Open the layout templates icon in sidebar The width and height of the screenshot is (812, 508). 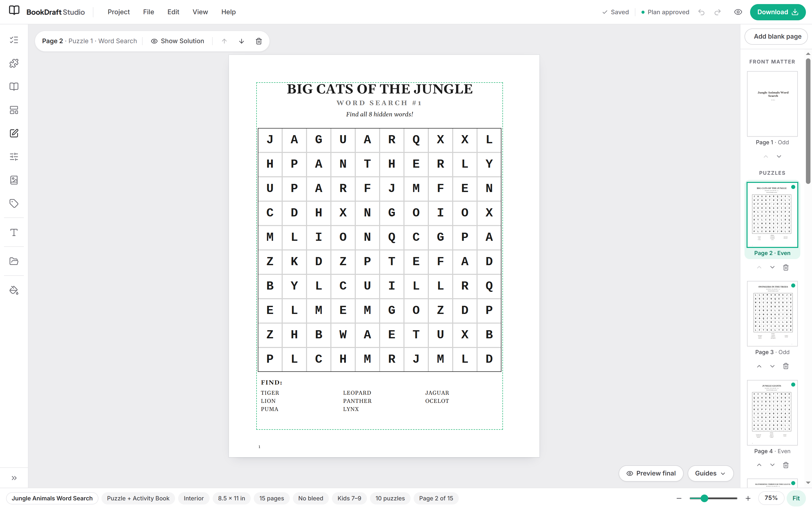(x=14, y=110)
